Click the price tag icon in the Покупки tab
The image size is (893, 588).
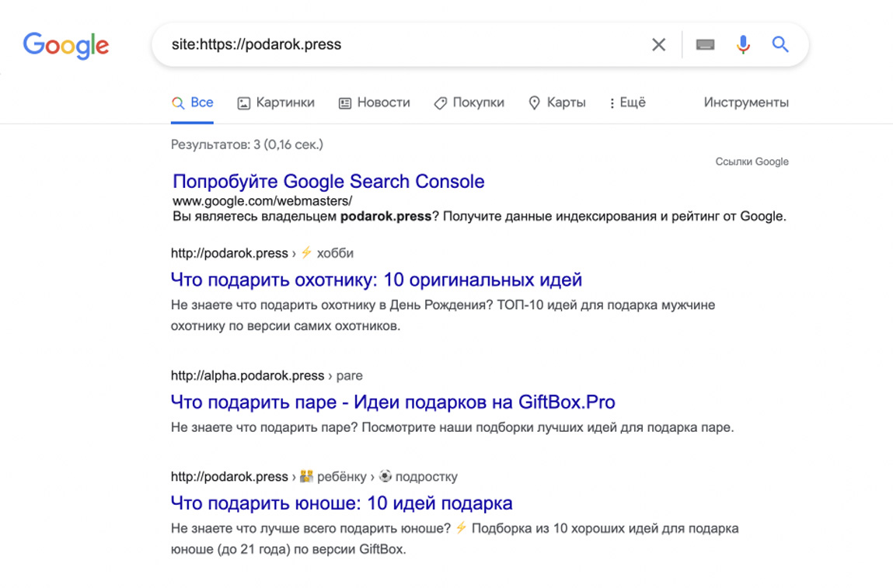[x=440, y=103]
